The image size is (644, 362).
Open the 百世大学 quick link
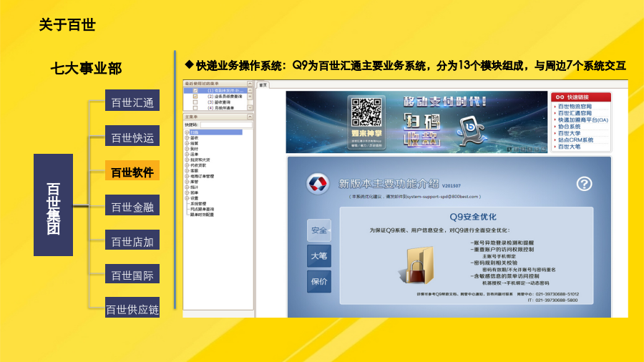[569, 133]
